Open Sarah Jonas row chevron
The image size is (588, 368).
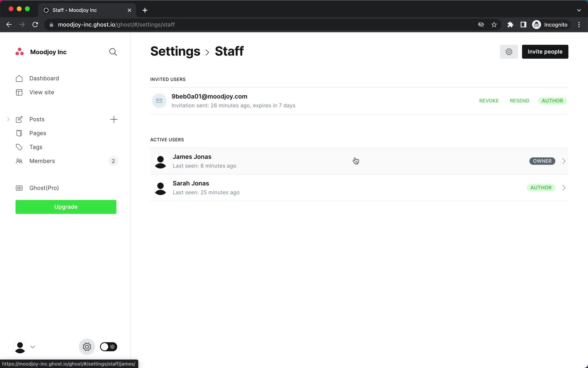click(564, 188)
